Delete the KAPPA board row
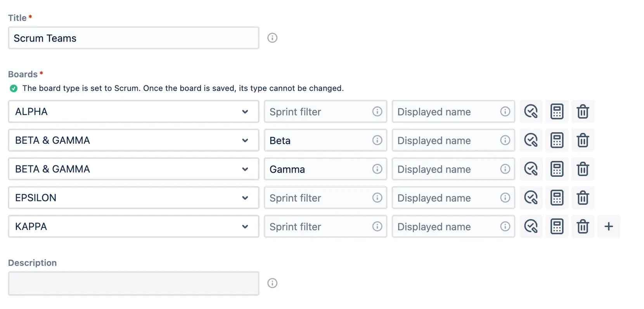Viewport: 644px width, 309px height. [583, 226]
